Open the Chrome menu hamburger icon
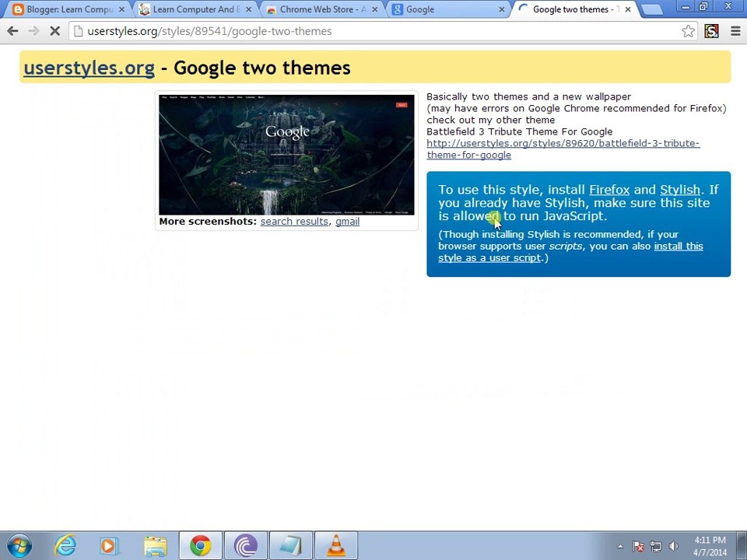 735,31
